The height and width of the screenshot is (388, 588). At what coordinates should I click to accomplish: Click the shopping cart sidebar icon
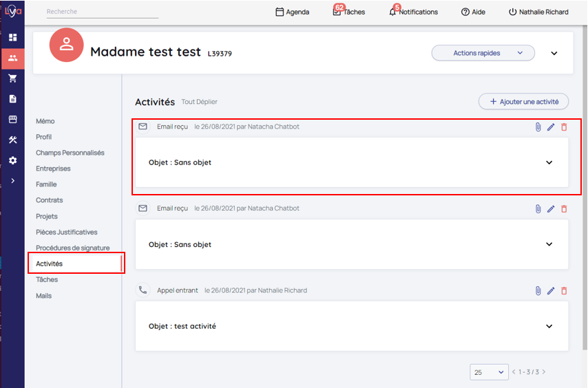[x=12, y=78]
